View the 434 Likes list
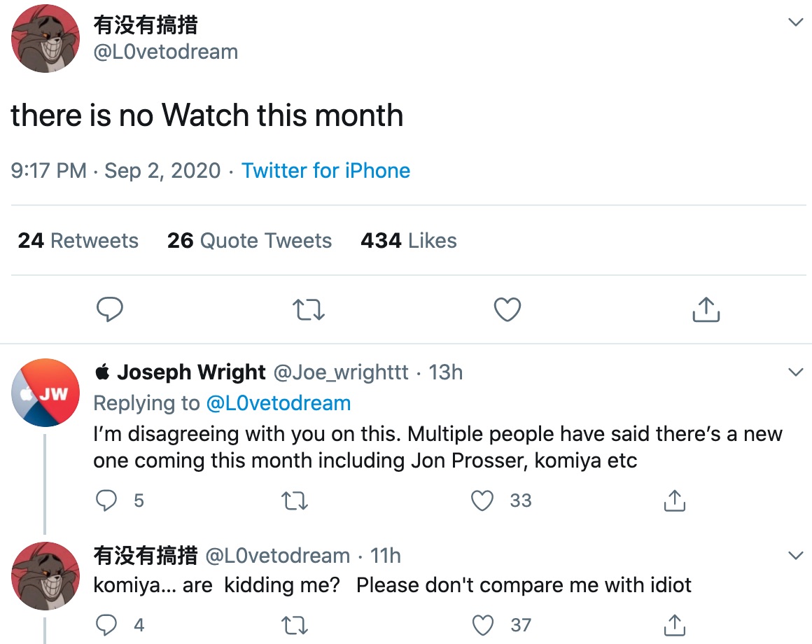This screenshot has height=644, width=812. [x=408, y=241]
